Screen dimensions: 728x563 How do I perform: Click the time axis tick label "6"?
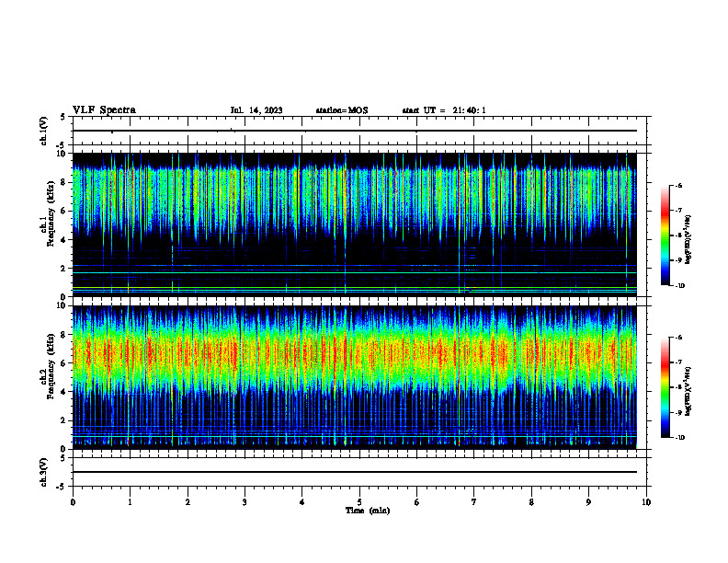coord(417,502)
